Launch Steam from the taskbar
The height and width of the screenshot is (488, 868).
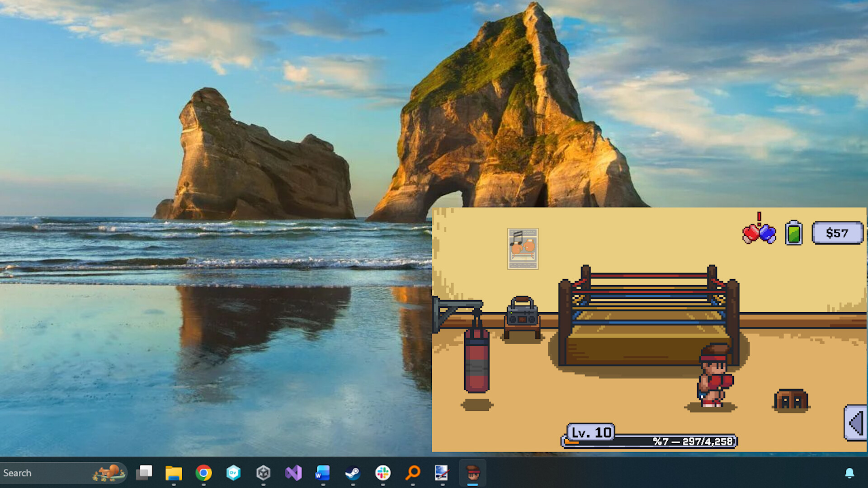[x=353, y=473]
